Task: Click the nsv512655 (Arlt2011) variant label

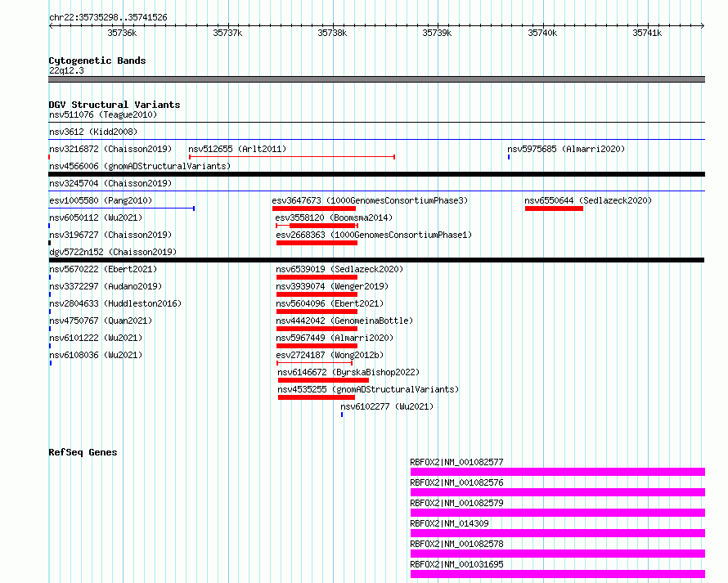Action: coord(237,149)
